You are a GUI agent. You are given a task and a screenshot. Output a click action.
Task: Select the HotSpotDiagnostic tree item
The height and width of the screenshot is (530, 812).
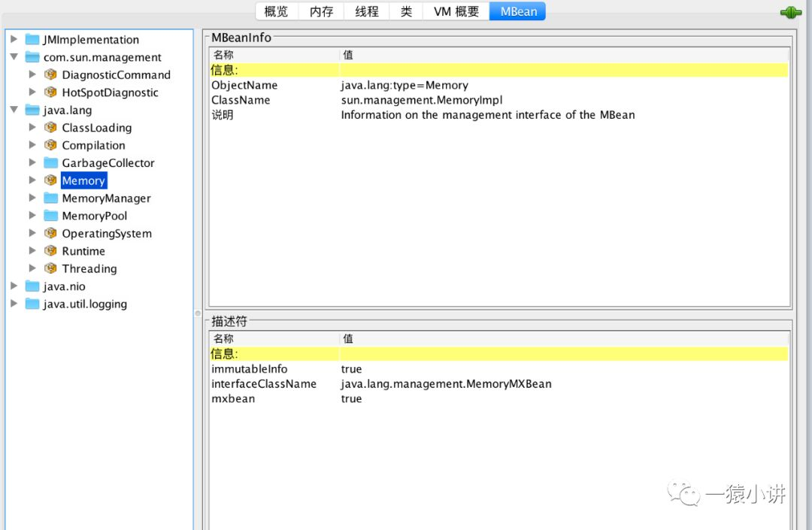coord(111,92)
